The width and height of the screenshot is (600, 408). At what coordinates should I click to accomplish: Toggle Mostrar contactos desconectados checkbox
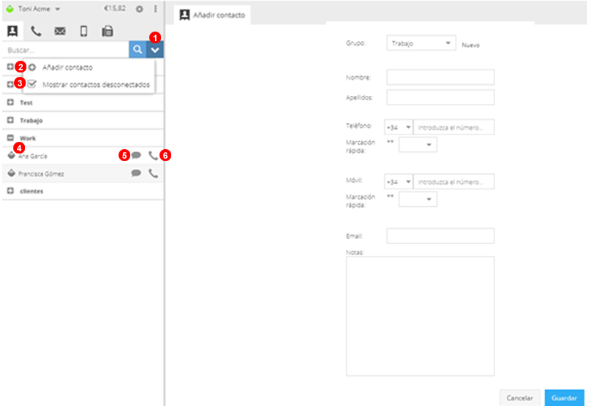32,84
